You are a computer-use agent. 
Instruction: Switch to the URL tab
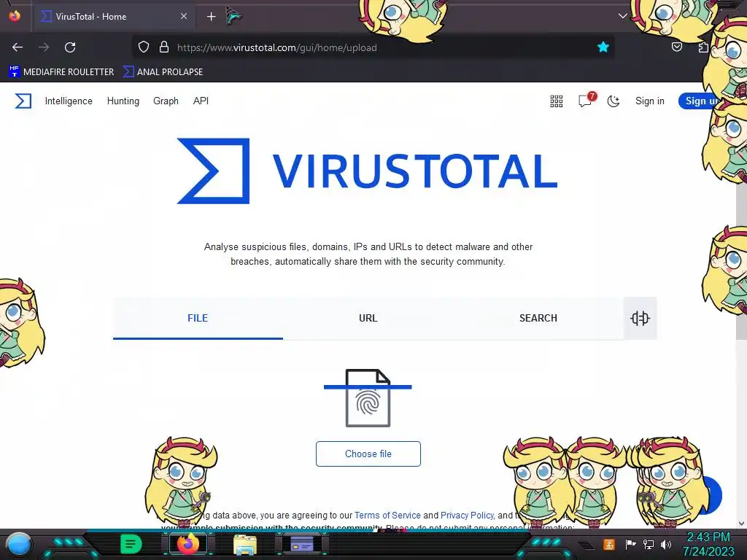pyautogui.click(x=368, y=318)
